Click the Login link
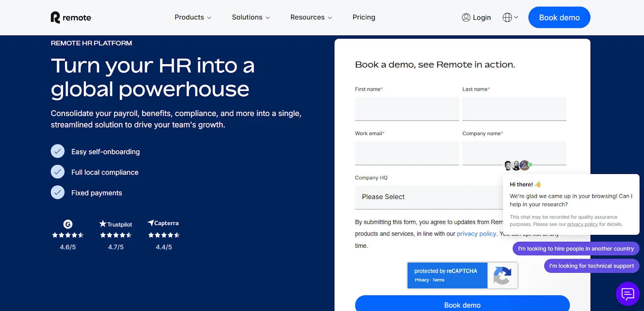Image resolution: width=644 pixels, height=311 pixels. (x=476, y=17)
